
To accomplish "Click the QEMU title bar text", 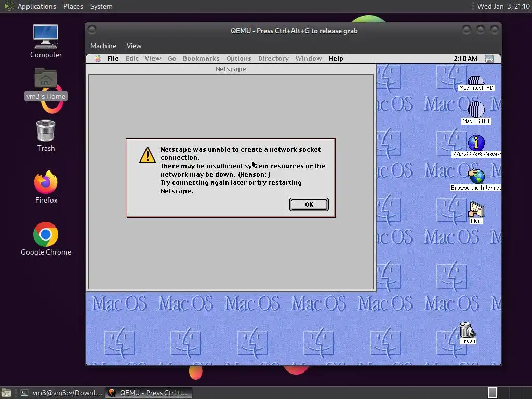I will click(294, 31).
